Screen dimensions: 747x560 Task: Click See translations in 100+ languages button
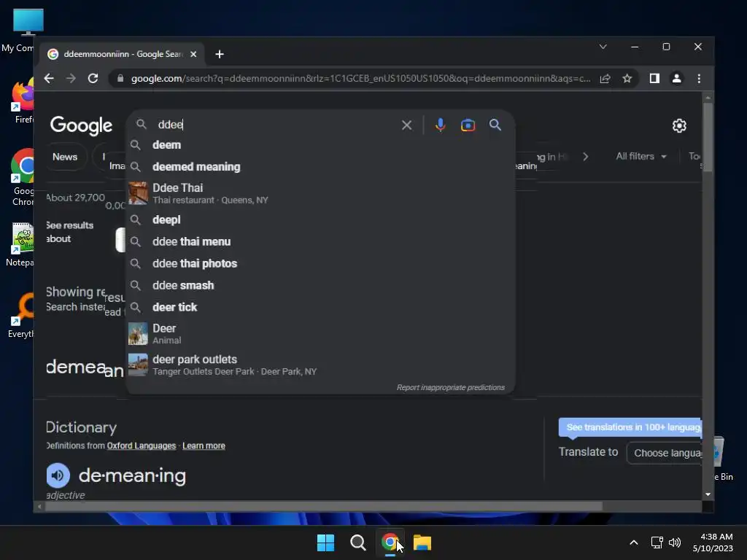point(630,427)
